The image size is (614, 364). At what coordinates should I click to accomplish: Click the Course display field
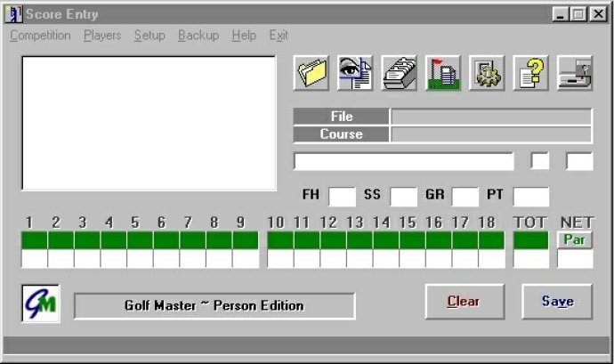pos(491,134)
